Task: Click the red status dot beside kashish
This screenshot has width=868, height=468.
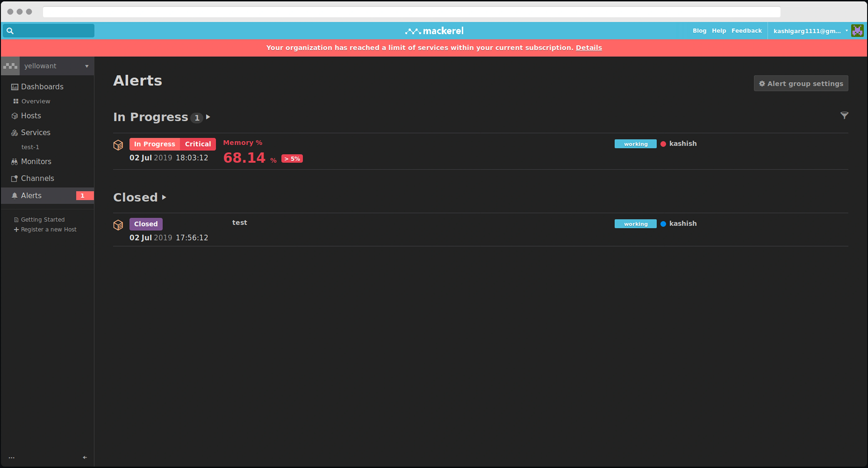Action: coord(663,144)
